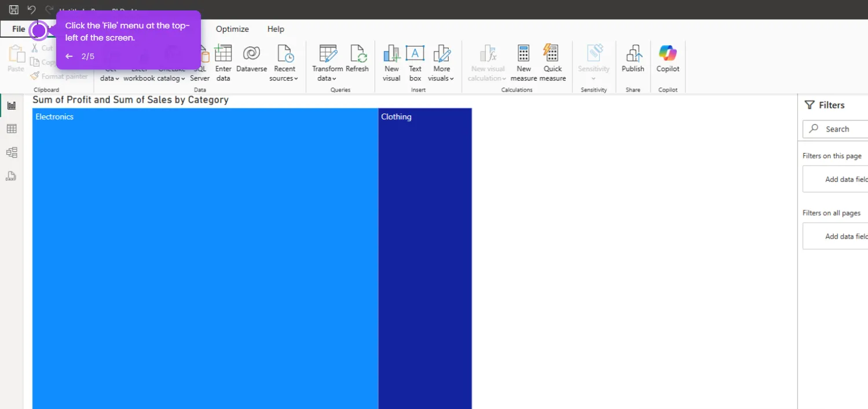
Task: Switch to Report view in left sidebar
Action: coord(12,105)
